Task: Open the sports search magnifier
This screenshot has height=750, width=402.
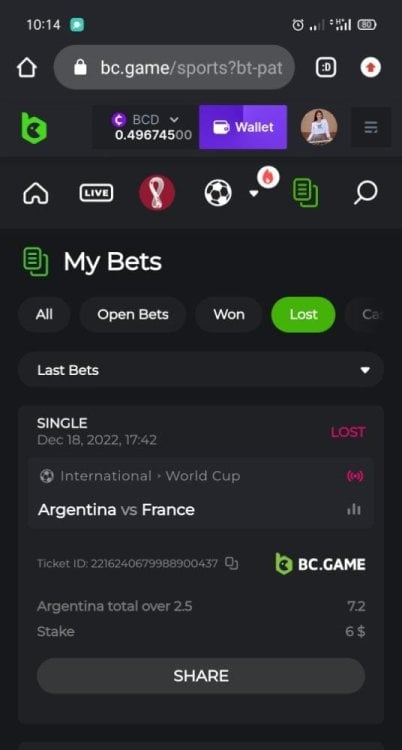Action: click(x=366, y=193)
